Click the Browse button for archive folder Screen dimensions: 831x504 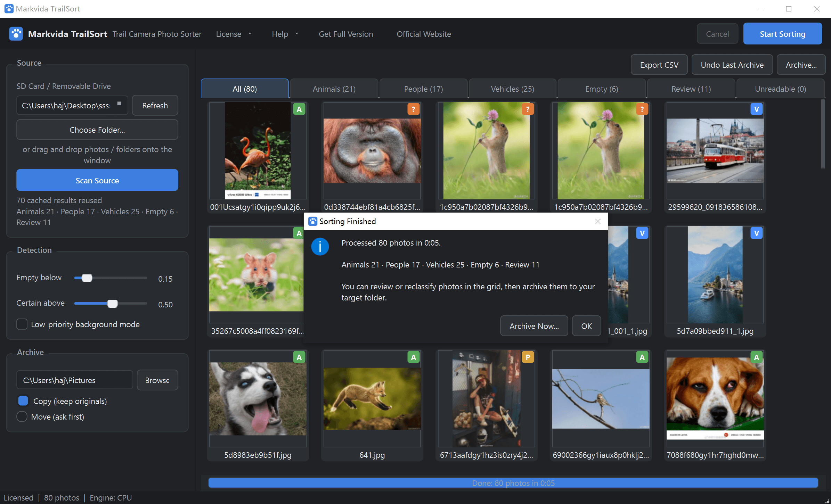coord(157,380)
